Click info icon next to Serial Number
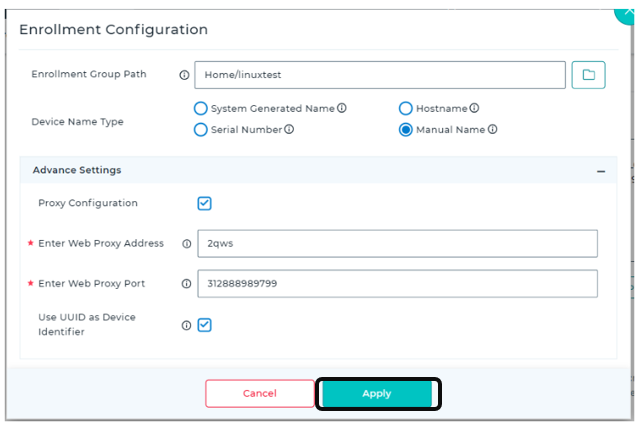This screenshot has width=637, height=426. pyautogui.click(x=289, y=129)
